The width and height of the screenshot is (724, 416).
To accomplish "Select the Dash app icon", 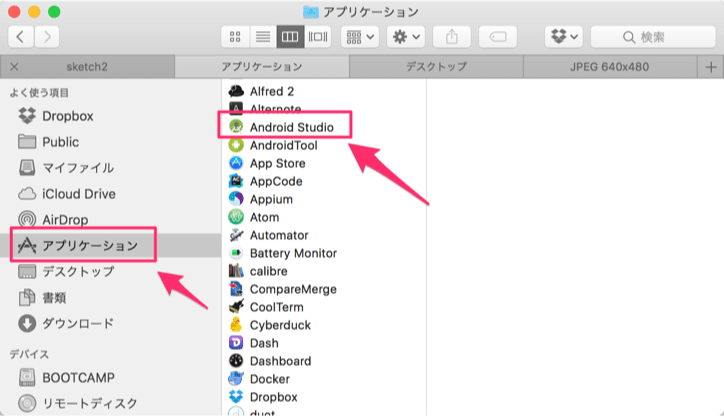I will click(x=236, y=343).
